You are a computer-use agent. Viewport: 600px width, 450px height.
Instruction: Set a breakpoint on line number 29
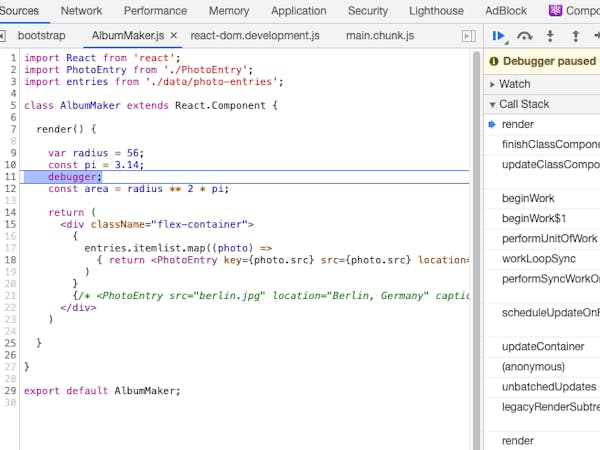[x=10, y=391]
